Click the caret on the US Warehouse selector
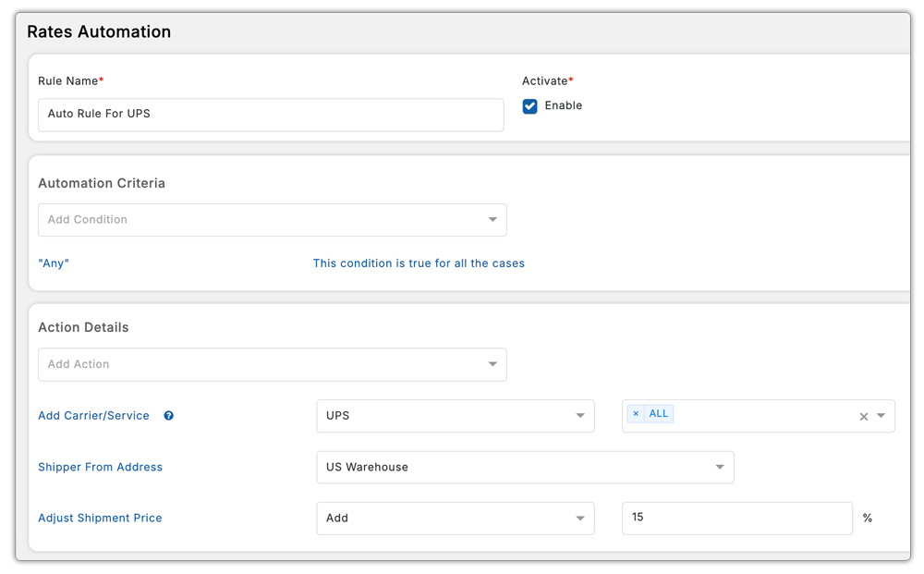 720,467
